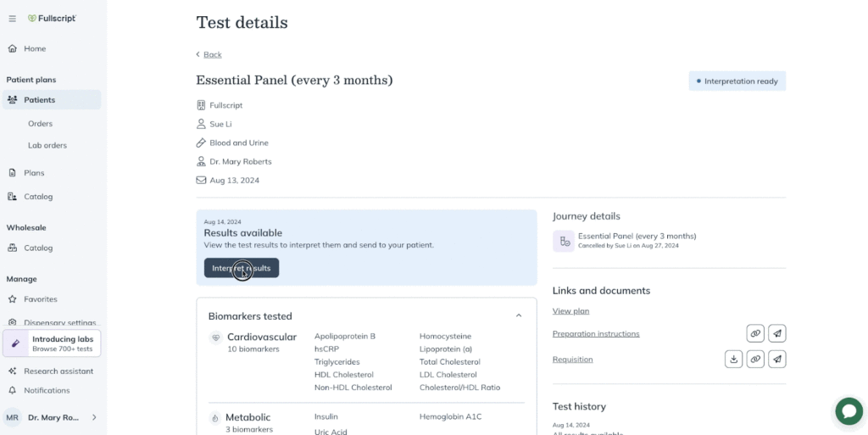868x435 pixels.
Task: Click the back chevron arrow
Action: pos(198,54)
